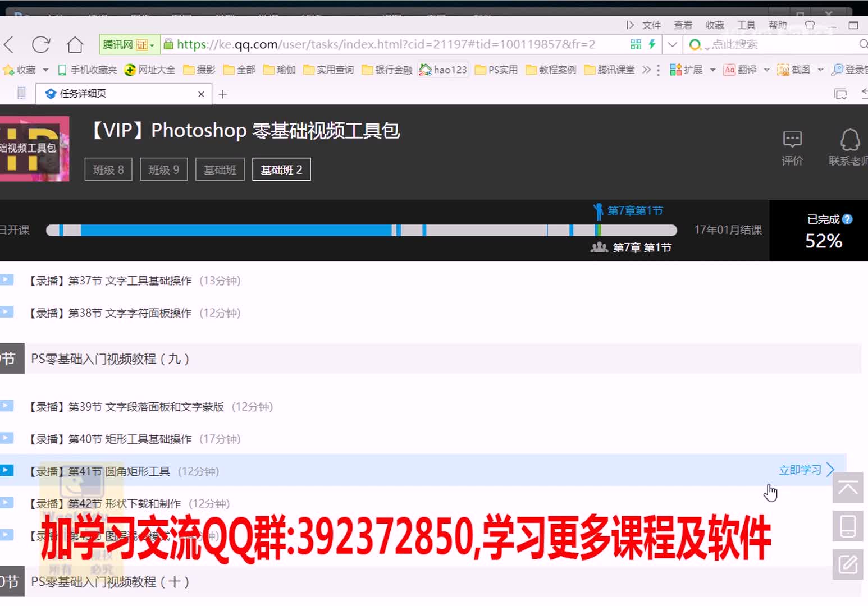The height and width of the screenshot is (606, 868).
Task: Click the tab list window icon
Action: click(x=840, y=94)
